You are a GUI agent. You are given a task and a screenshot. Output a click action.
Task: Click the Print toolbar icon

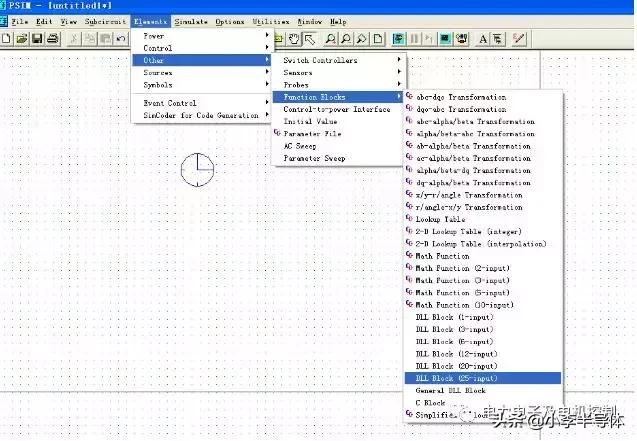click(x=53, y=39)
